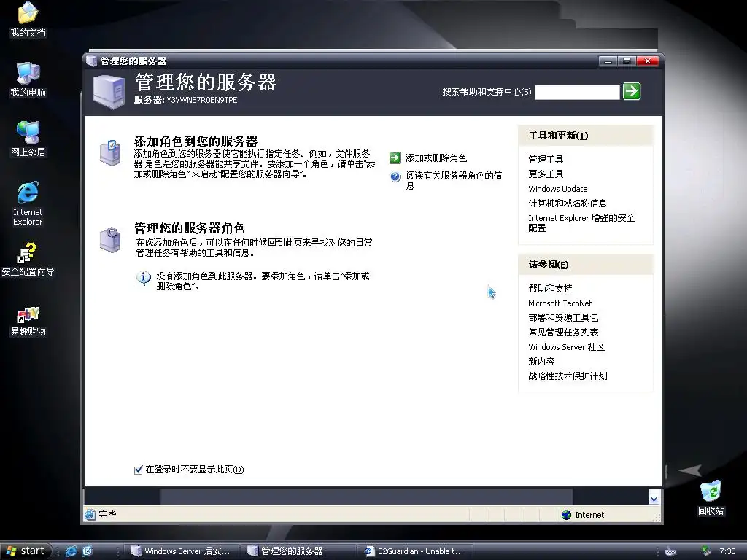Open the 帮助和支持 link
The width and height of the screenshot is (747, 560).
point(550,288)
